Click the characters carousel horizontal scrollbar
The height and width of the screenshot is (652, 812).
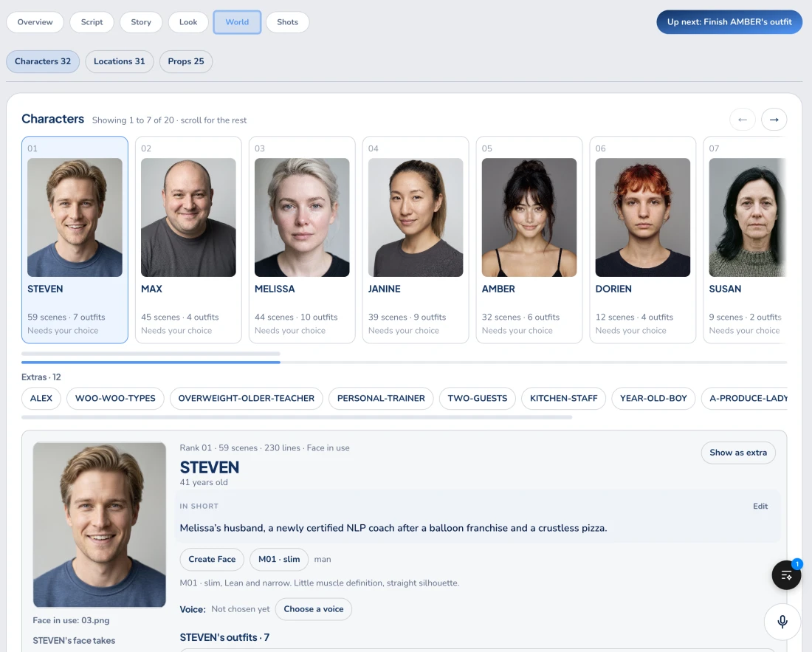(151, 354)
